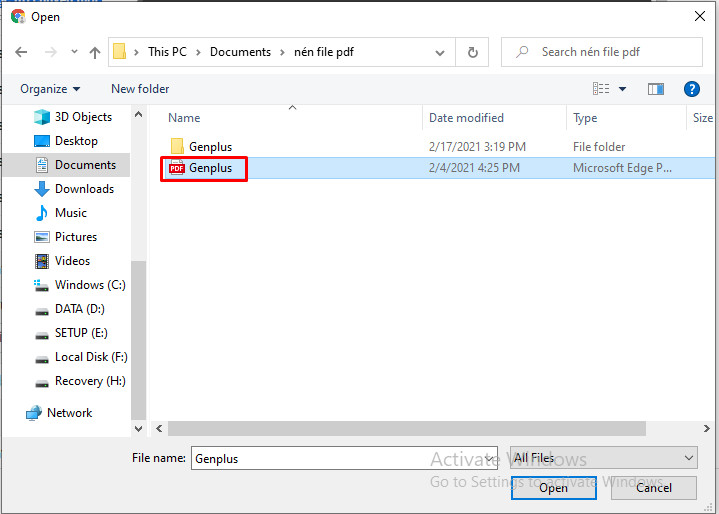Toggle the preview pane
Screen dimensions: 719x514
656,88
